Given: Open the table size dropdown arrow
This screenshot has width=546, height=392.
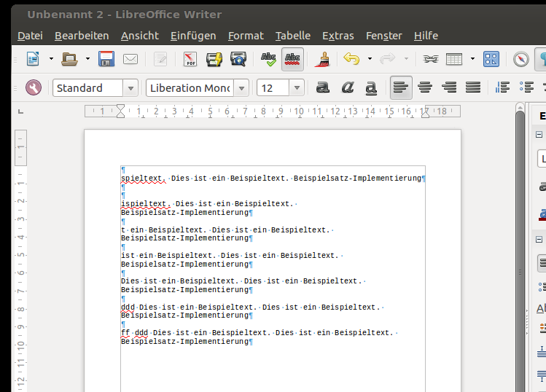Looking at the screenshot, I should pyautogui.click(x=472, y=59).
